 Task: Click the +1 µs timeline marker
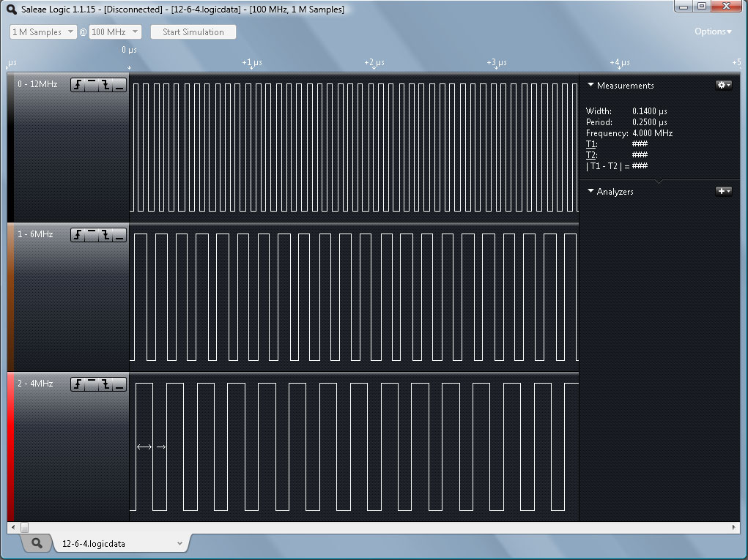(252, 62)
